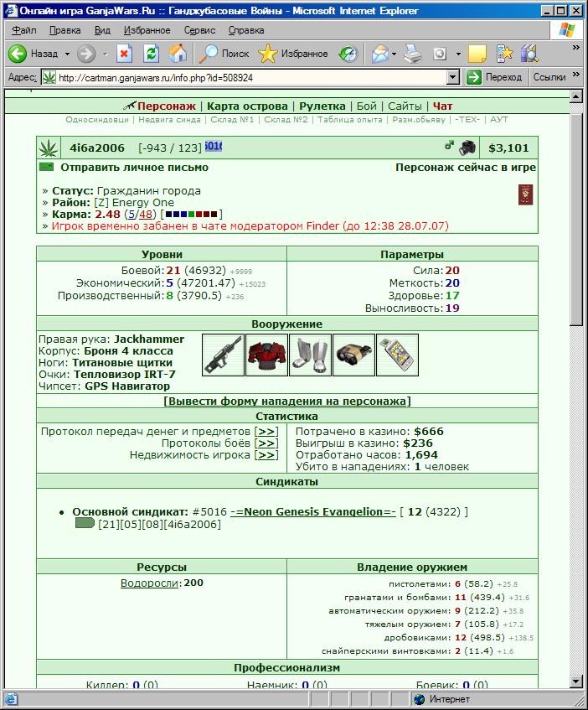Image resolution: width=588 pixels, height=710 pixels.
Task: Click karma votes link 5
Action: pyautogui.click(x=132, y=215)
